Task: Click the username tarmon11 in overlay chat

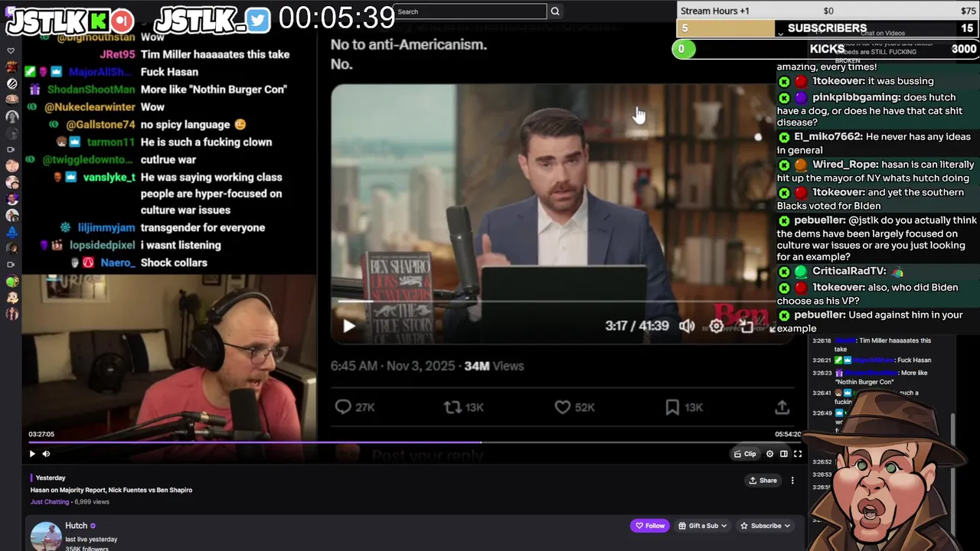Action: (111, 142)
